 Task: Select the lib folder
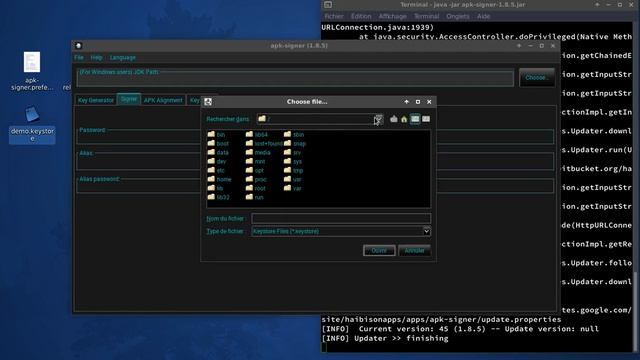[x=216, y=188]
